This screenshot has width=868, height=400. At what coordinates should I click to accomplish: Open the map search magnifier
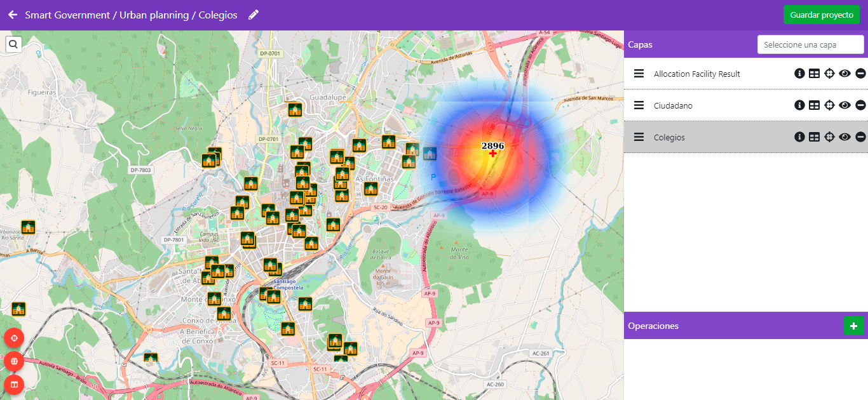tap(13, 44)
